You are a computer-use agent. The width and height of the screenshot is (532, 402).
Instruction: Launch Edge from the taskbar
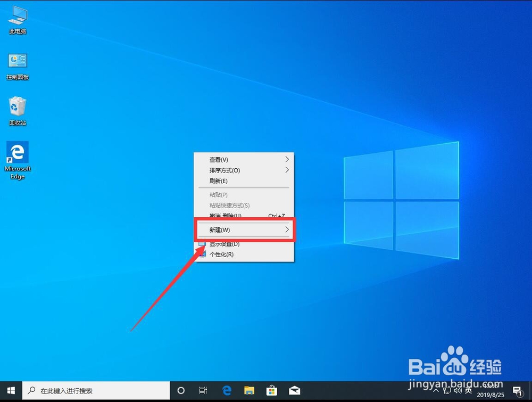227,391
